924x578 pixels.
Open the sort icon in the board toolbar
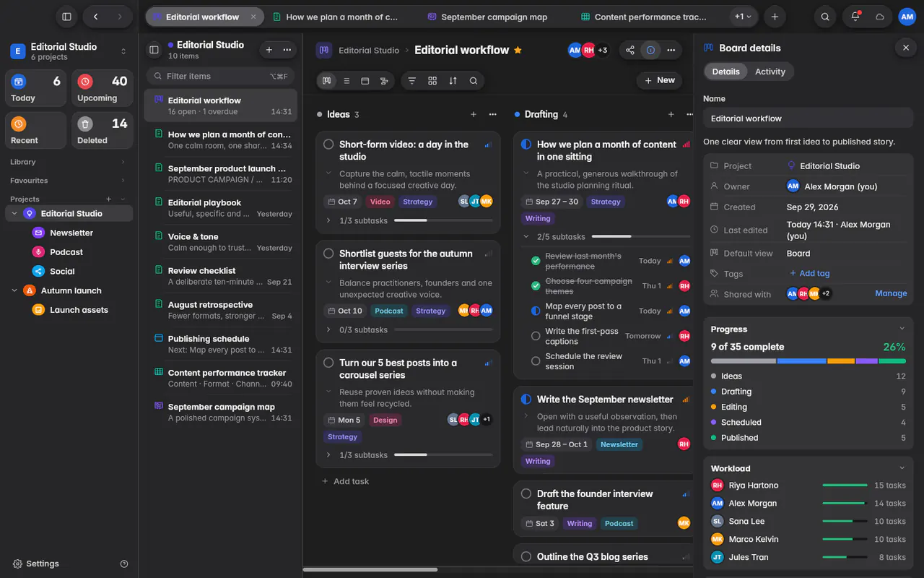(453, 81)
